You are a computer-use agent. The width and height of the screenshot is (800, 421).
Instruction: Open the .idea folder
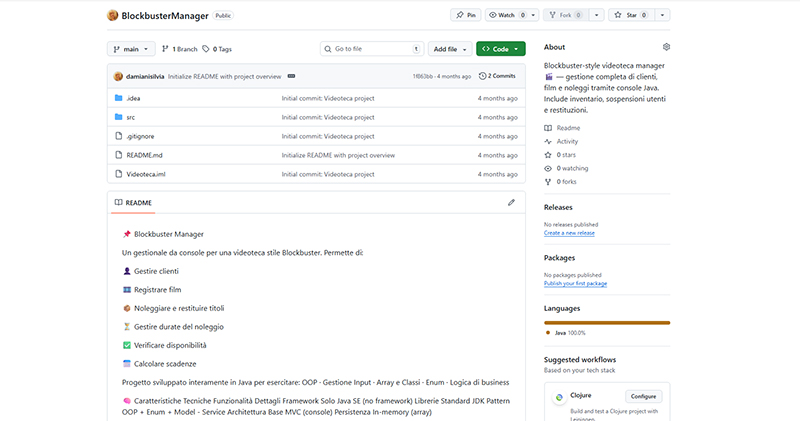tap(133, 98)
